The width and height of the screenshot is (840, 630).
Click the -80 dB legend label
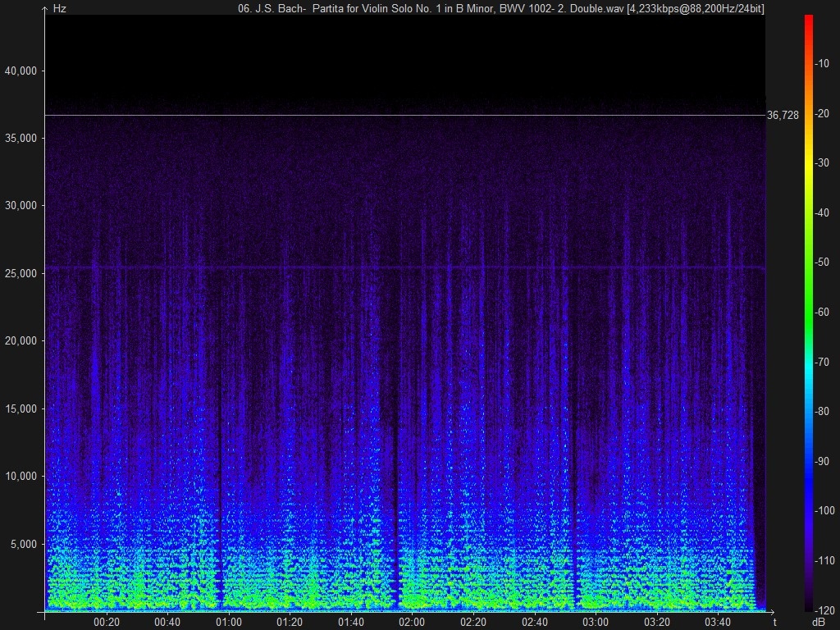point(822,412)
